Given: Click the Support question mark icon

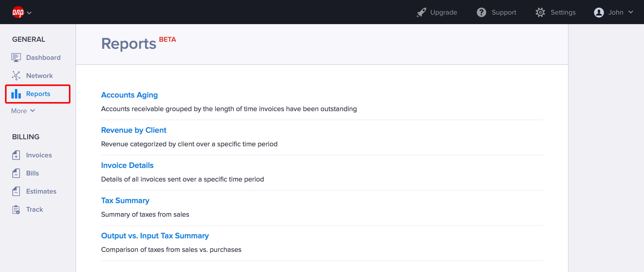Looking at the screenshot, I should click(481, 12).
